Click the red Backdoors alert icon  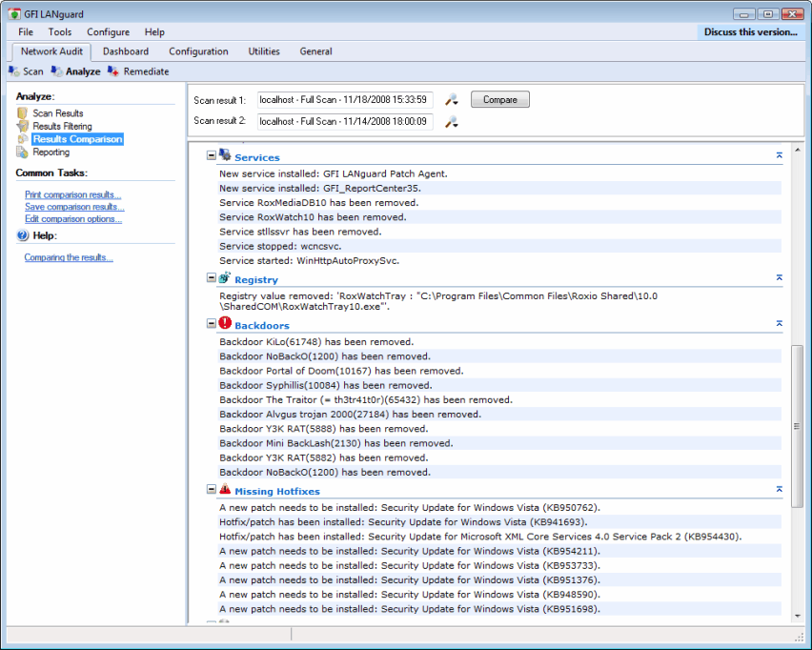coord(225,323)
